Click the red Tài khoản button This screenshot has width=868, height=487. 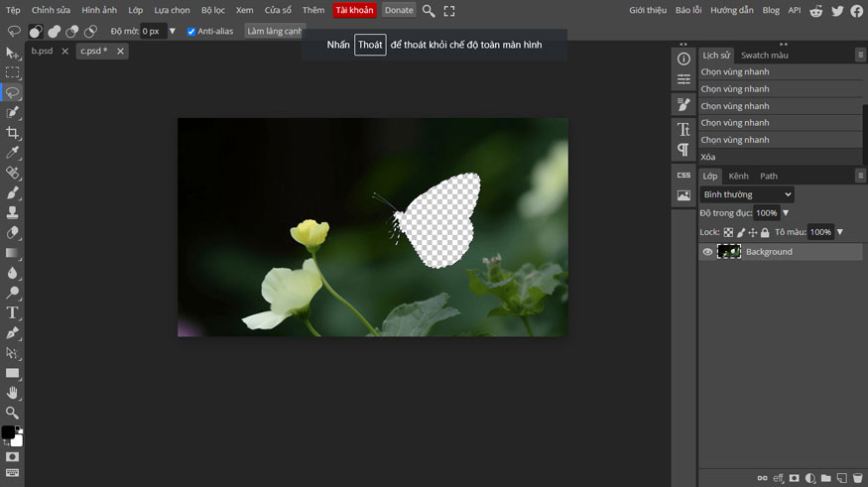tap(354, 10)
